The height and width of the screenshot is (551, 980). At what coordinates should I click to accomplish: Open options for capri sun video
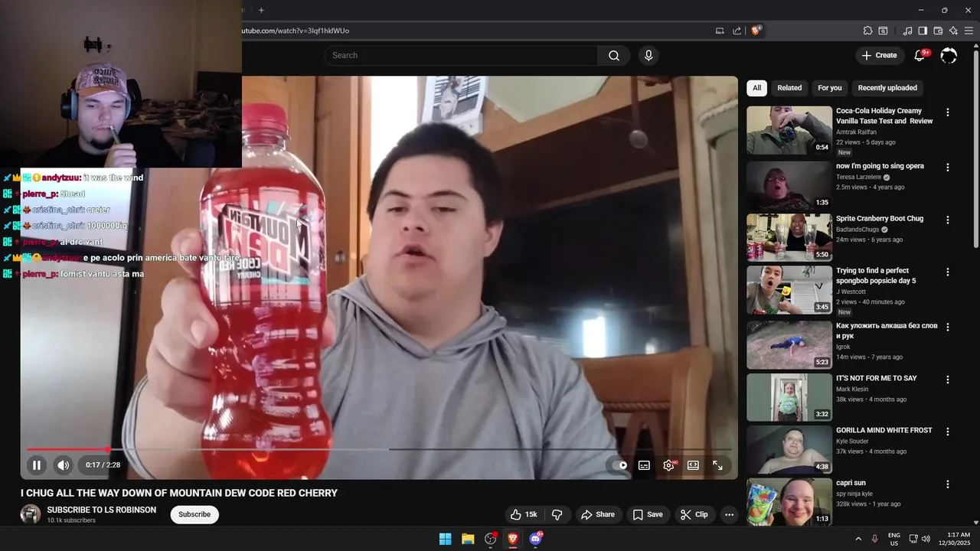[948, 484]
